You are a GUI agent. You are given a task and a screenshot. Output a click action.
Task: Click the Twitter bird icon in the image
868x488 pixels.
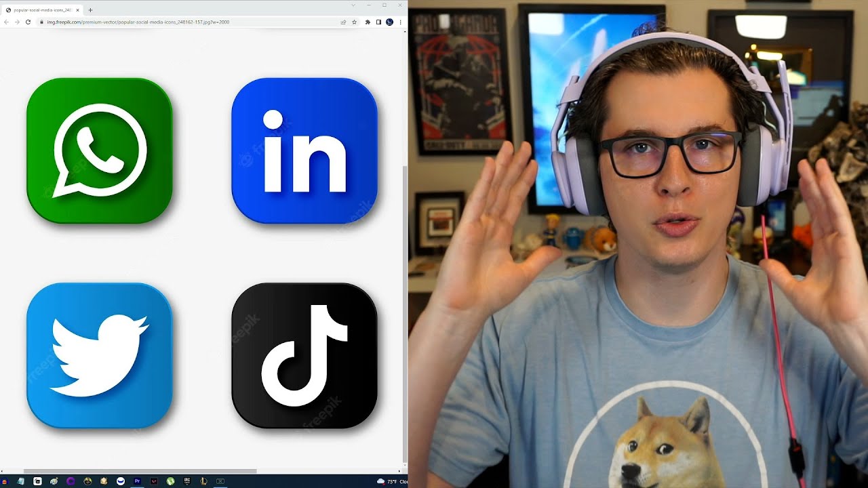click(100, 355)
